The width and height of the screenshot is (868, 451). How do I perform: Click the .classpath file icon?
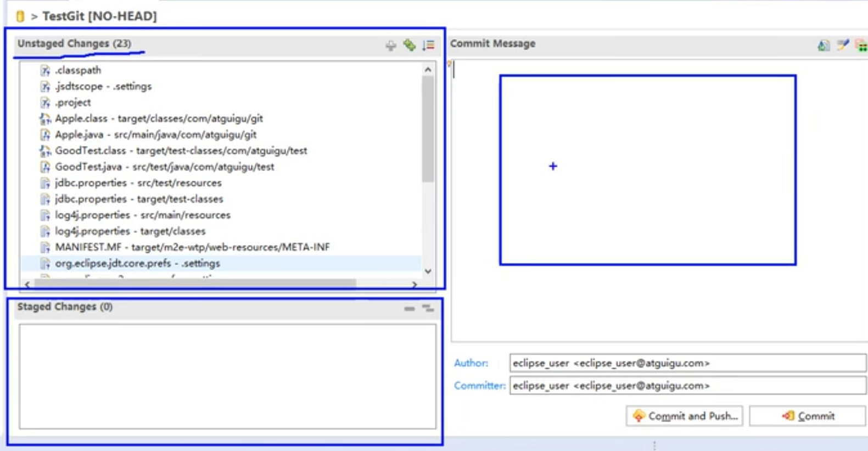click(45, 70)
